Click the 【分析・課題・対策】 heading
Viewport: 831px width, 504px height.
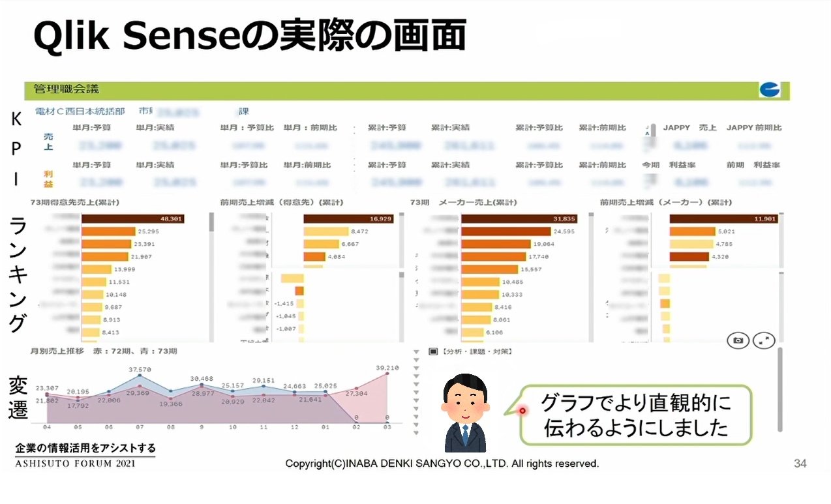476,351
